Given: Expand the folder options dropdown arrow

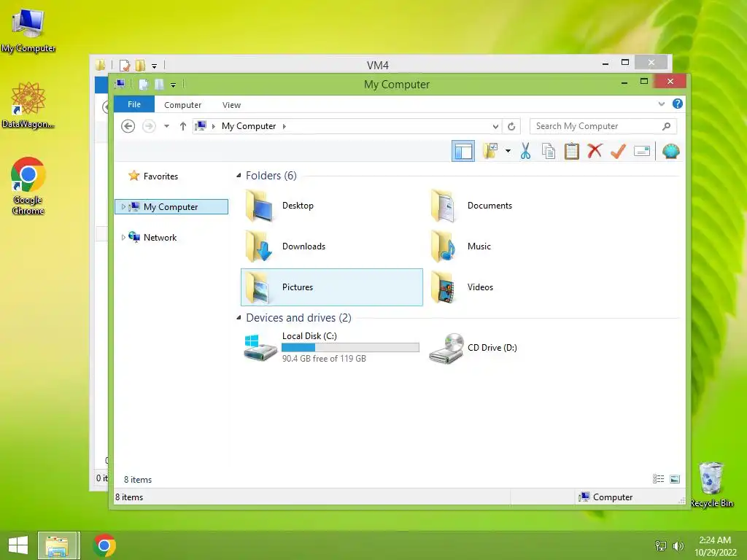Looking at the screenshot, I should 508,152.
